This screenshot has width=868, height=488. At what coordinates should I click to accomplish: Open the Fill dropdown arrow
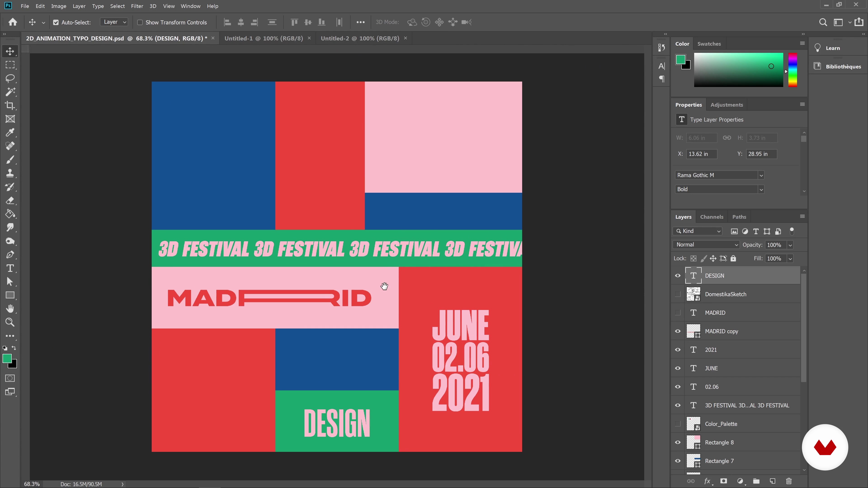(790, 259)
